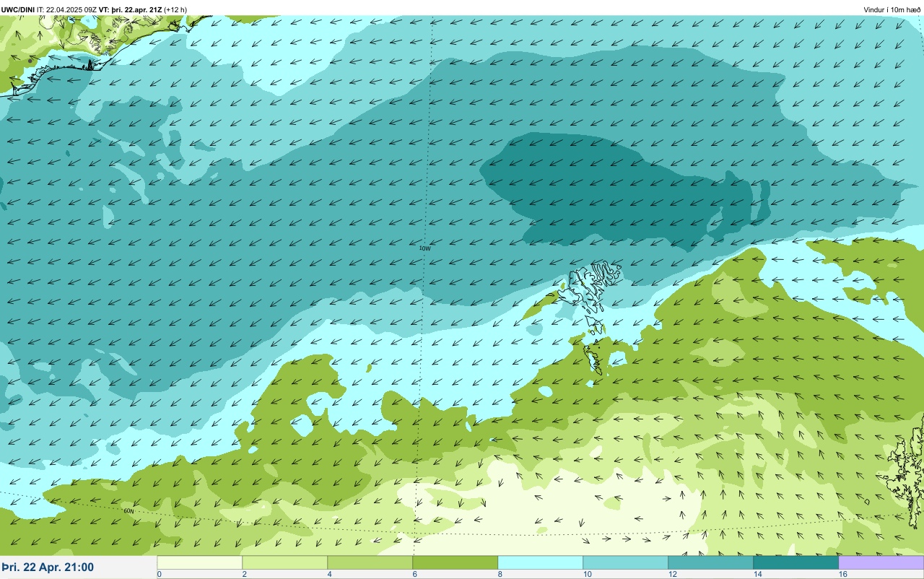The width and height of the screenshot is (924, 579).
Task: Select the dark teal 14–16 legend swatch
Action: pyautogui.click(x=796, y=562)
